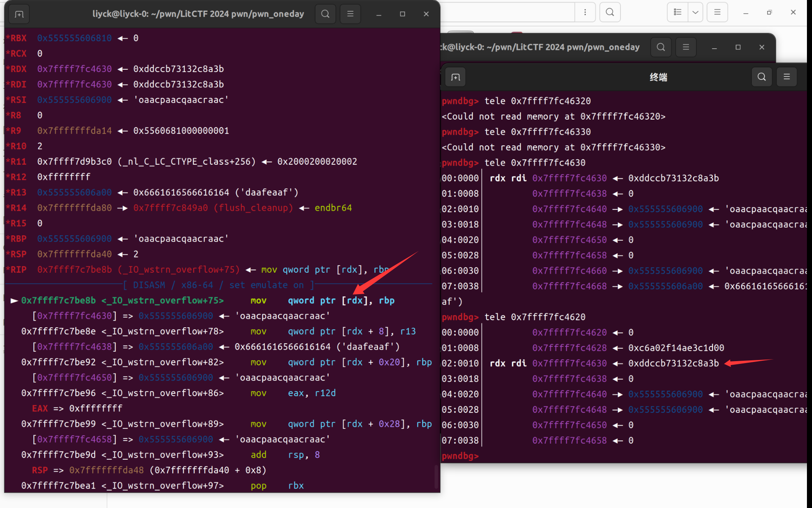Expand view options dropdown chevron
The image size is (812, 508).
click(x=695, y=12)
